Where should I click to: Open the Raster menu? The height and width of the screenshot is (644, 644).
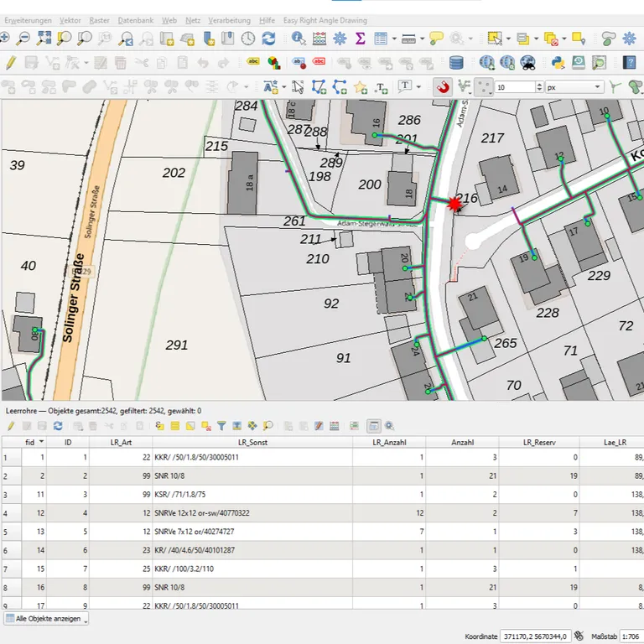click(x=100, y=20)
